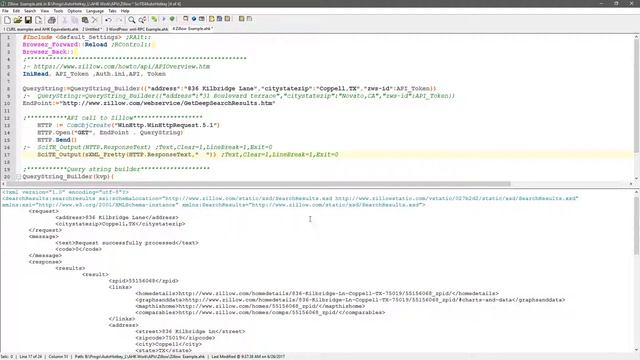
Task: Click the zillow.com APIOverview.htm URL comment
Action: pyautogui.click(x=122, y=67)
